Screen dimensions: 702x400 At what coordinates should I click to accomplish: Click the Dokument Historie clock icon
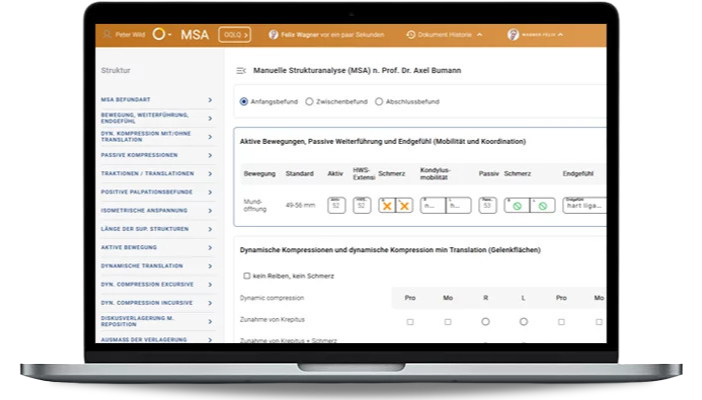pos(410,34)
